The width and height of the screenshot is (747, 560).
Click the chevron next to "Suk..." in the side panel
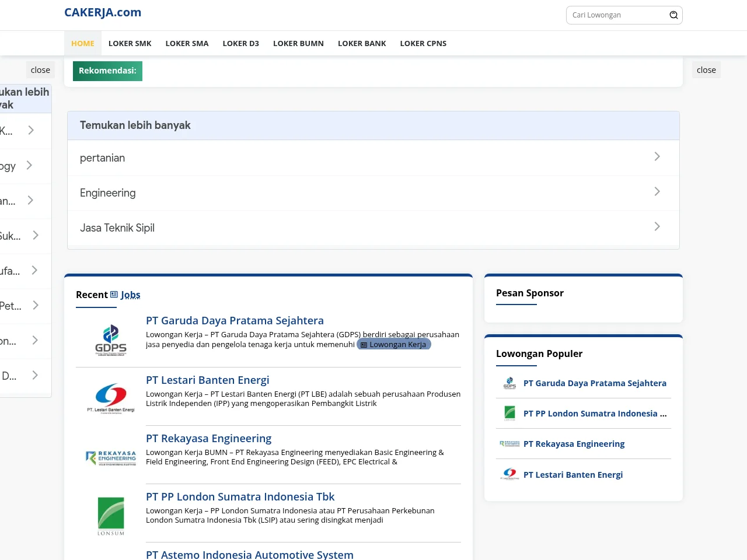[x=36, y=235]
